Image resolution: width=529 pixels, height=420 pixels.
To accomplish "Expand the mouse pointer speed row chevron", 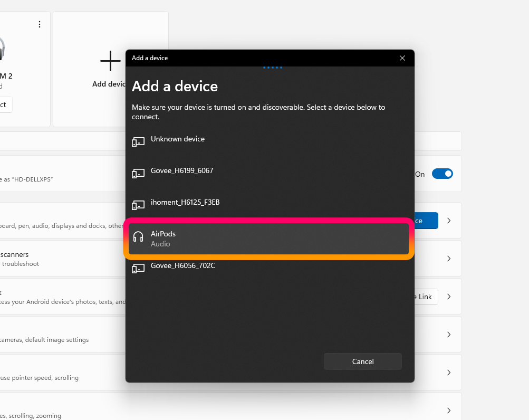I will click(449, 373).
